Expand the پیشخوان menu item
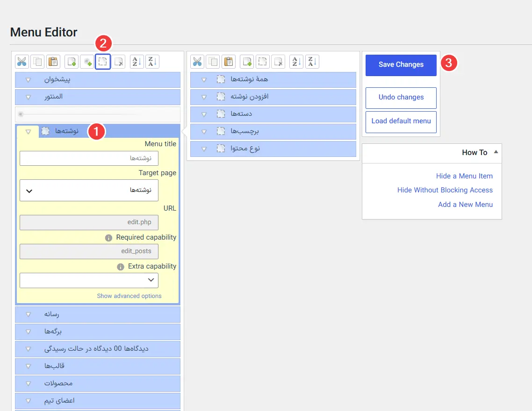This screenshot has width=532, height=411. [28, 80]
